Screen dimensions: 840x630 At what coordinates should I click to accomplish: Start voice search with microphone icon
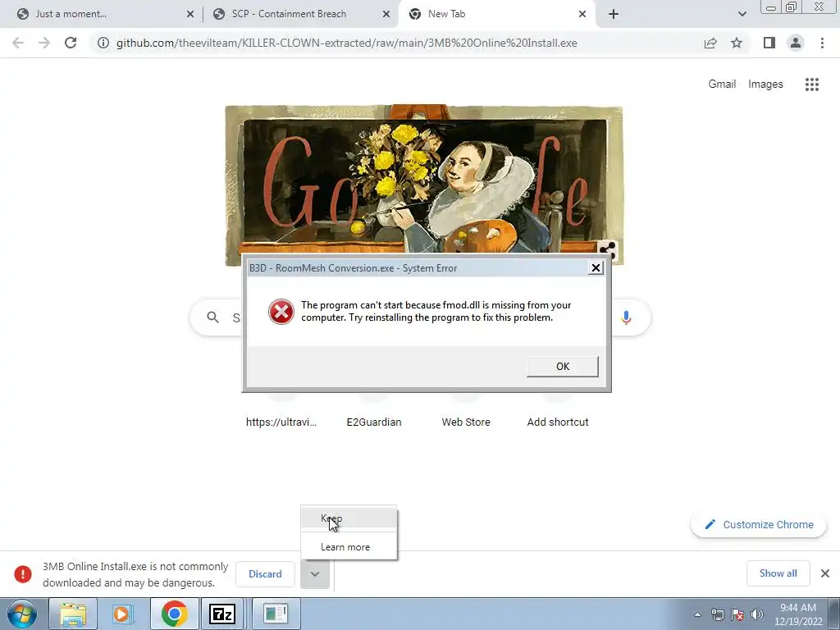626,317
